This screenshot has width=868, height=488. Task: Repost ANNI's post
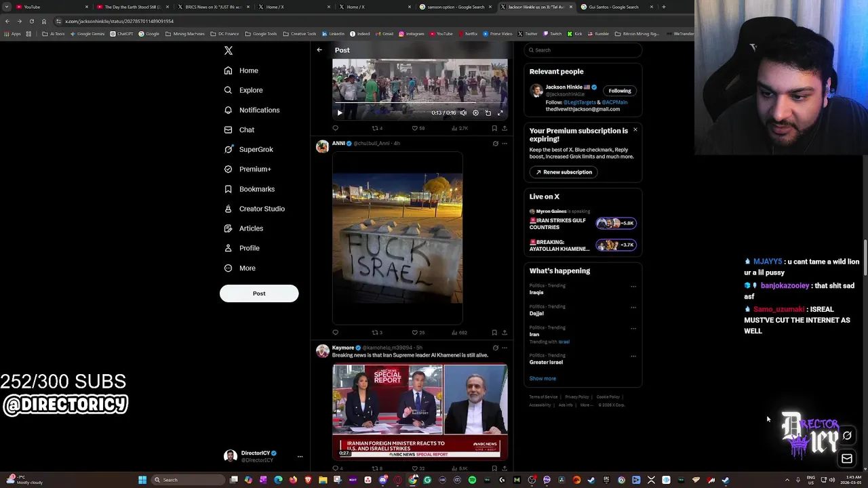point(377,333)
